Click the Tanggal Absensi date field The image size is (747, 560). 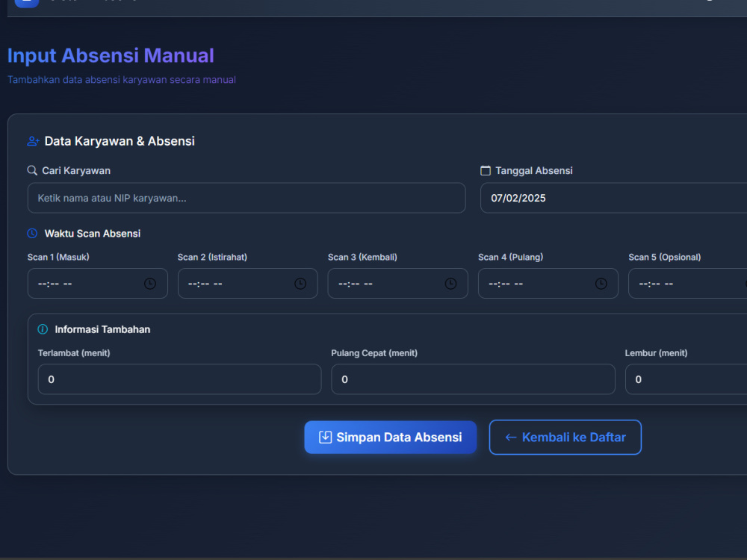point(613,198)
